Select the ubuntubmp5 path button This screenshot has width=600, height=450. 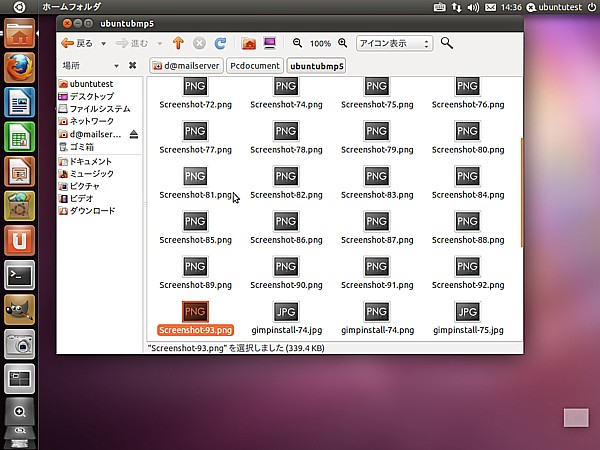tap(316, 66)
